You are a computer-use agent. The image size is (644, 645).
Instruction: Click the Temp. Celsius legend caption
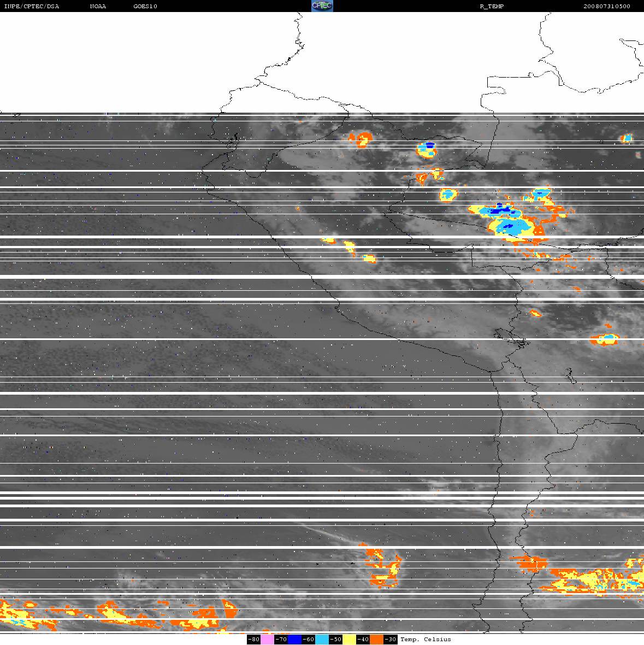pyautogui.click(x=426, y=639)
